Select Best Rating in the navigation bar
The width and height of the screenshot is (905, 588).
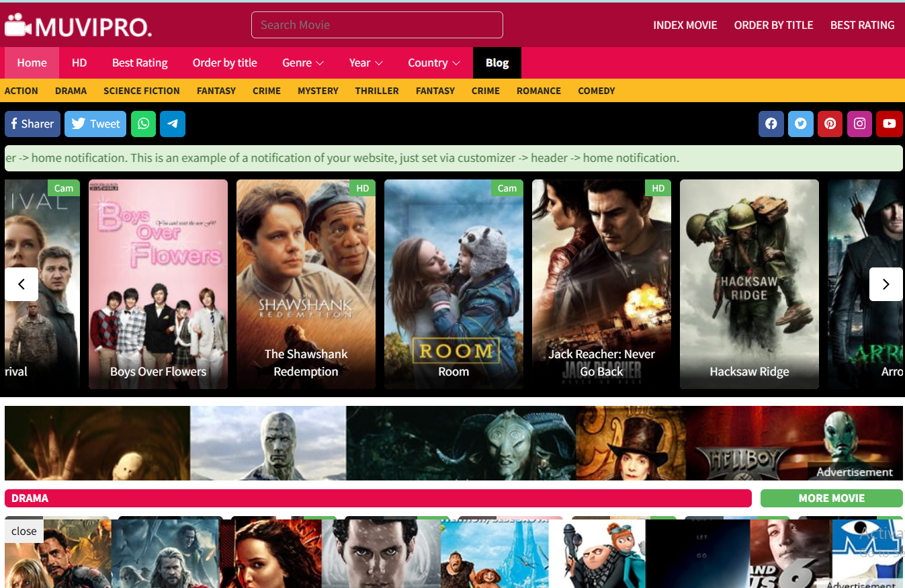140,62
